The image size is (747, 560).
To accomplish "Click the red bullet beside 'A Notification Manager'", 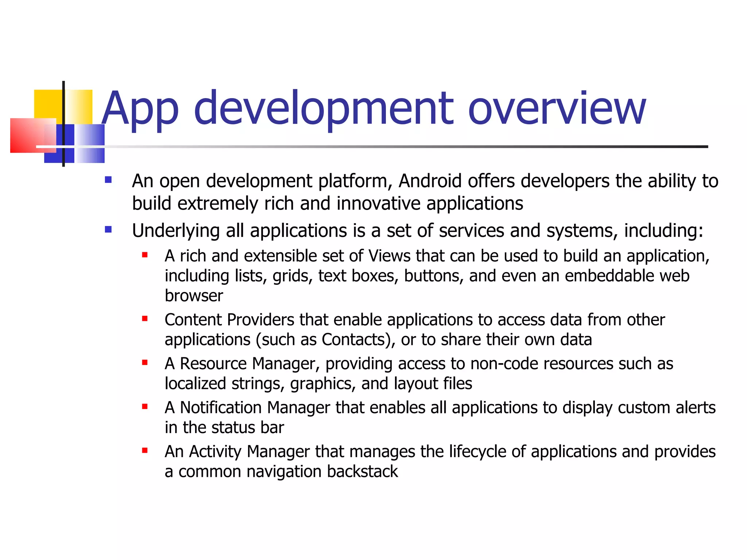I will [145, 407].
